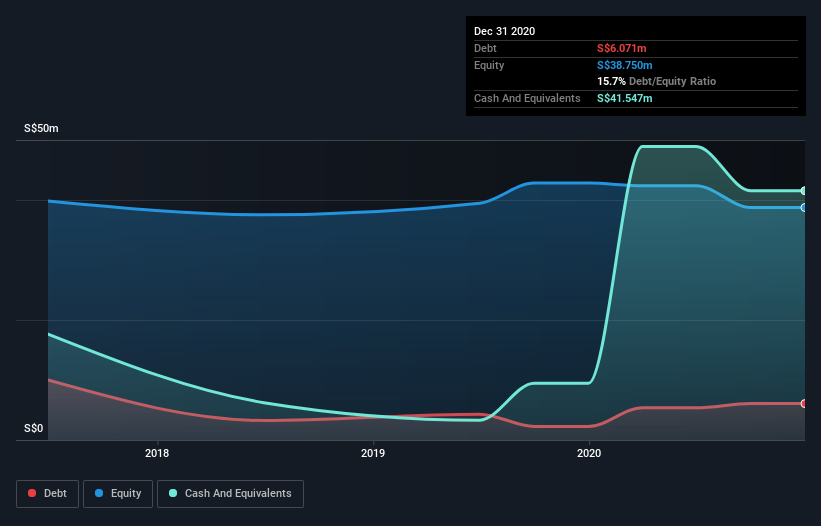Click the S$41.547m cash value
Image resolution: width=821 pixels, height=526 pixels.
click(625, 98)
